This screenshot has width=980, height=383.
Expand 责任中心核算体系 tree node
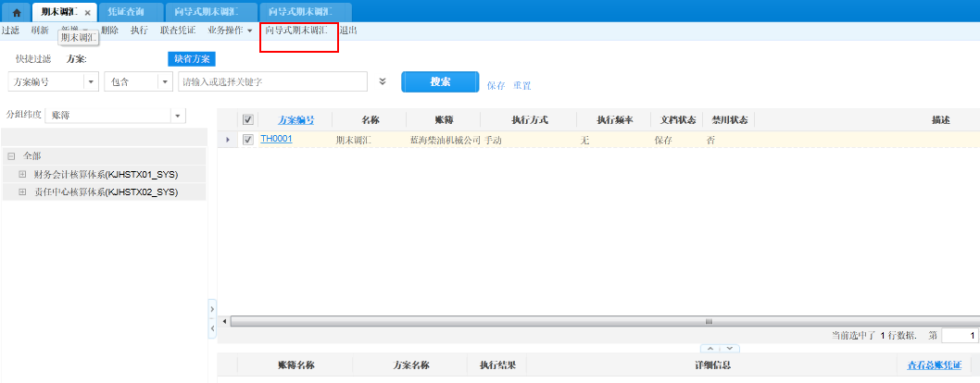[23, 191]
